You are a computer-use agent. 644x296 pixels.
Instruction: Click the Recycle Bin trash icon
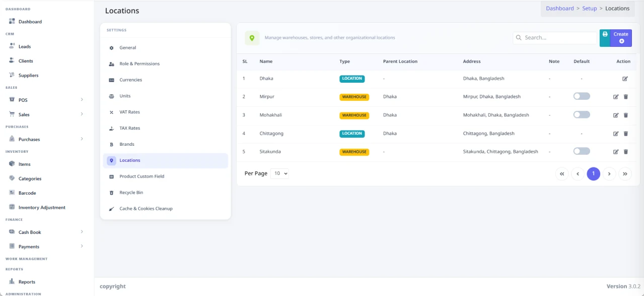112,193
